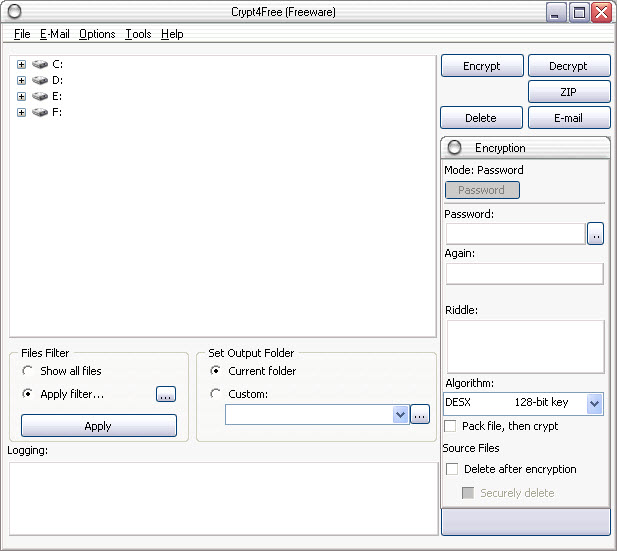Toggle the Securely delete checkbox
The width and height of the screenshot is (617, 551).
[468, 493]
